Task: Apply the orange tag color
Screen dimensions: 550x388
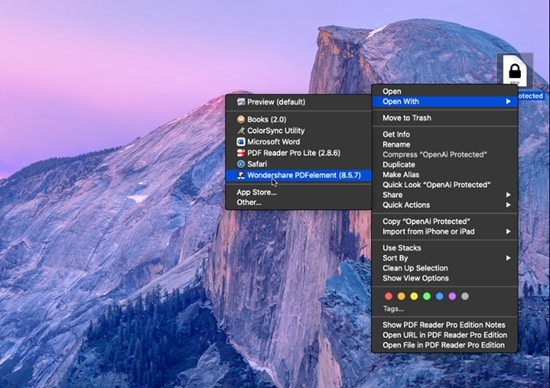Action: (401, 296)
